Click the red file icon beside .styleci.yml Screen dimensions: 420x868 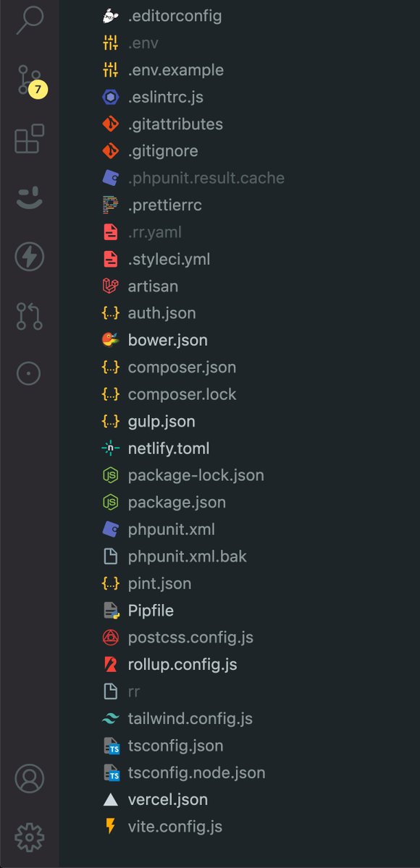[x=110, y=259]
